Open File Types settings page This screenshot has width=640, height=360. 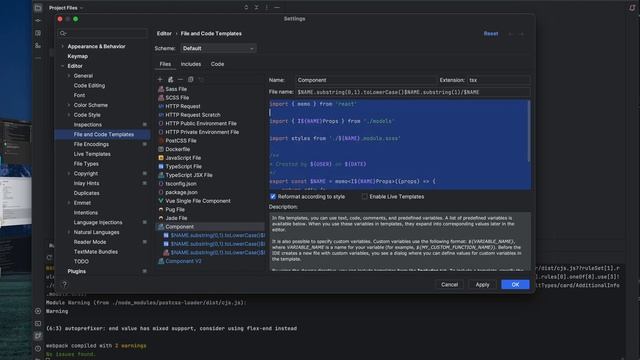pyautogui.click(x=86, y=164)
